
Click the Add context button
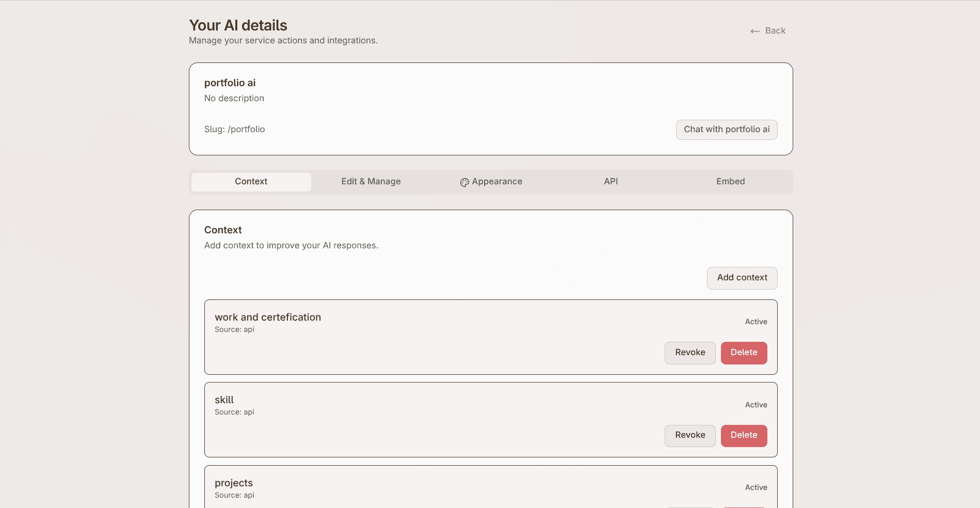coord(742,278)
